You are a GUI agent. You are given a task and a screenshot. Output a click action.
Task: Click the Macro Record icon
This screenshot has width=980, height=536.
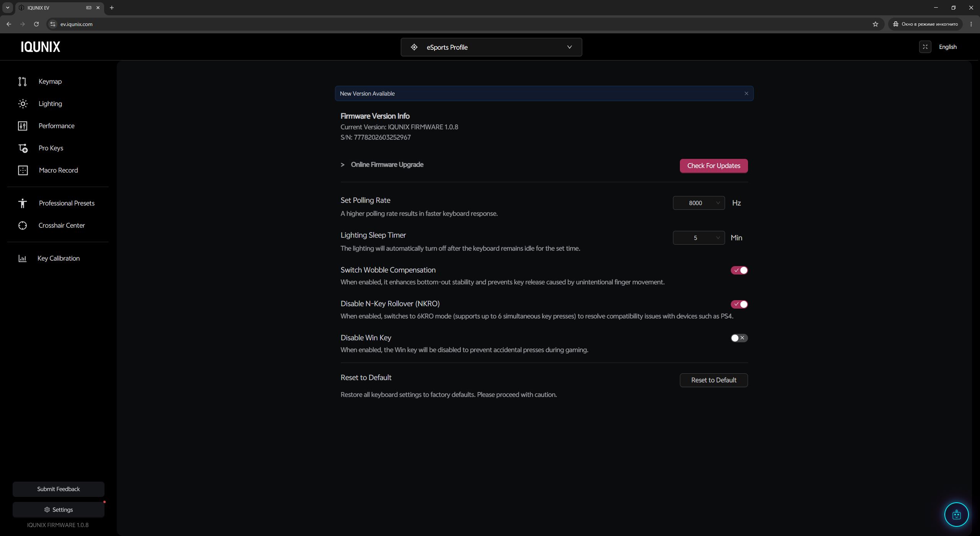point(23,170)
